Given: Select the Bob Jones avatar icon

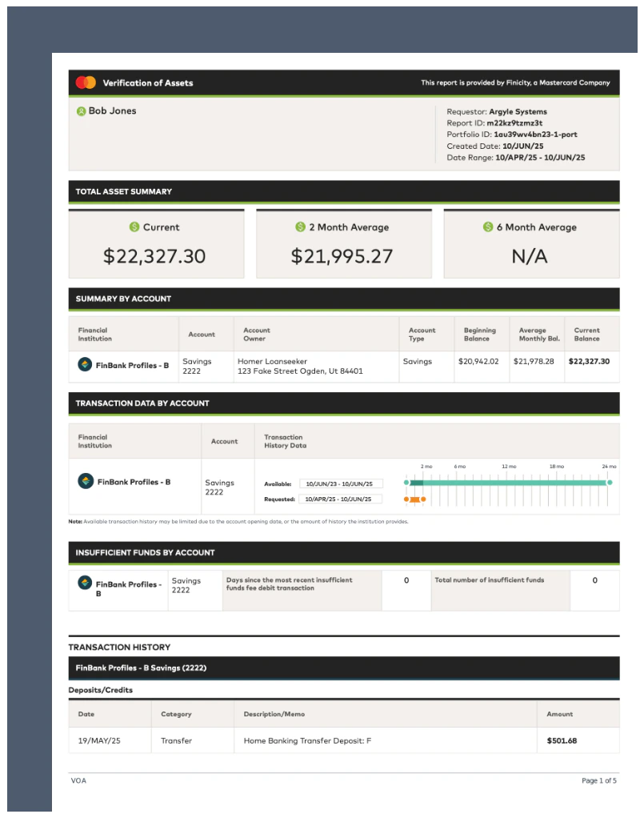Looking at the screenshot, I should pos(82,111).
